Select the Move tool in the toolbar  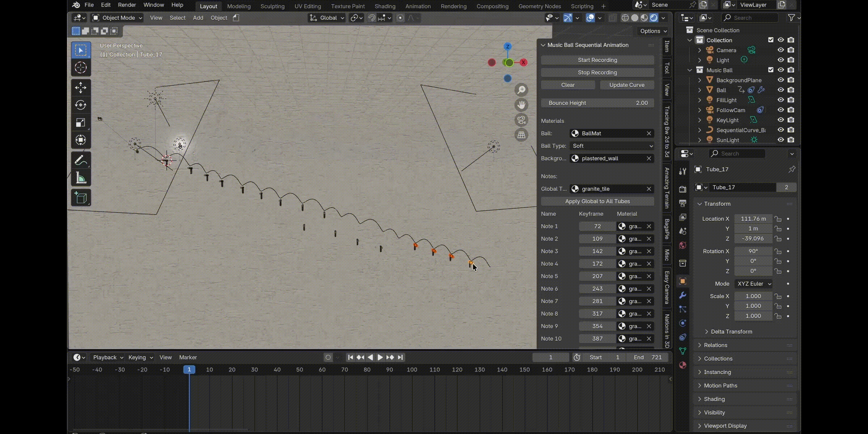pyautogui.click(x=81, y=88)
